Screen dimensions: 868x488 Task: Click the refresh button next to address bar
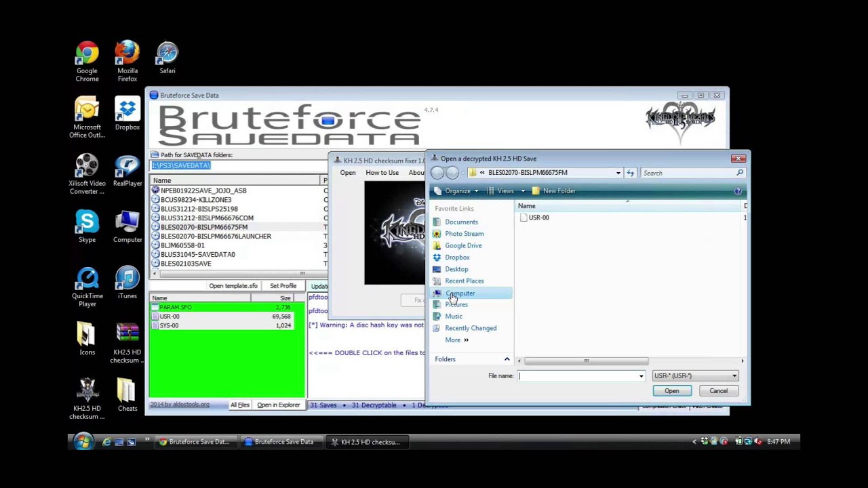630,173
